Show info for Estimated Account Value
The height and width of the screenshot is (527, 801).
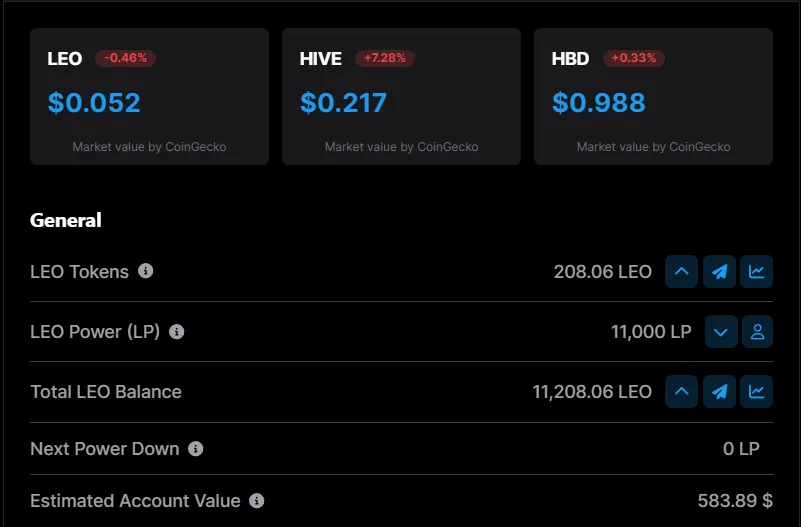[x=256, y=501]
